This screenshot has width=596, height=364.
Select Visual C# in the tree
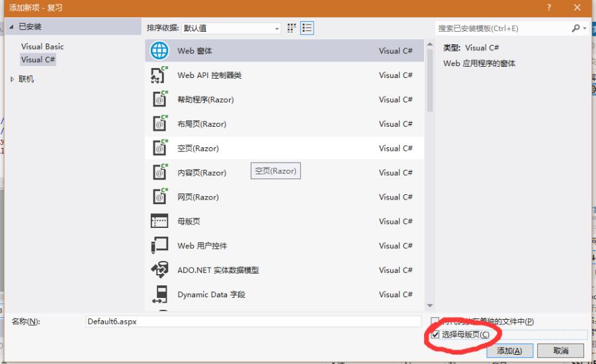coord(38,59)
